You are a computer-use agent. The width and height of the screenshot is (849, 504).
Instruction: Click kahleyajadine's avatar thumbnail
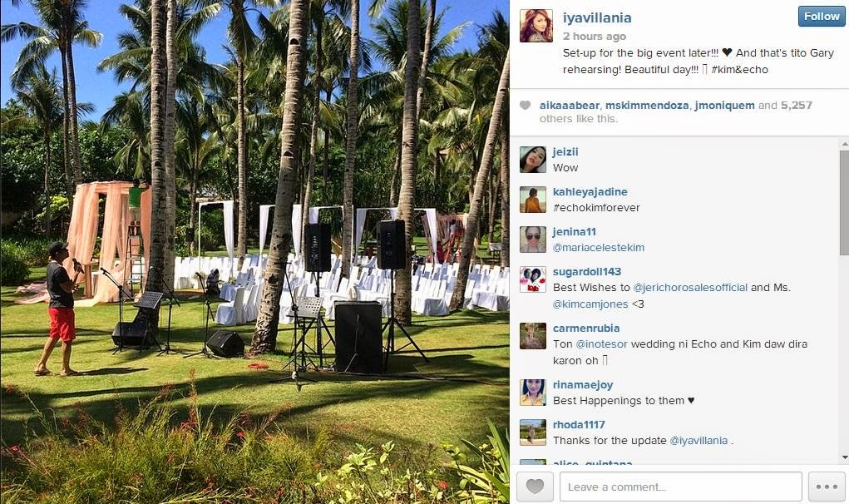(533, 200)
